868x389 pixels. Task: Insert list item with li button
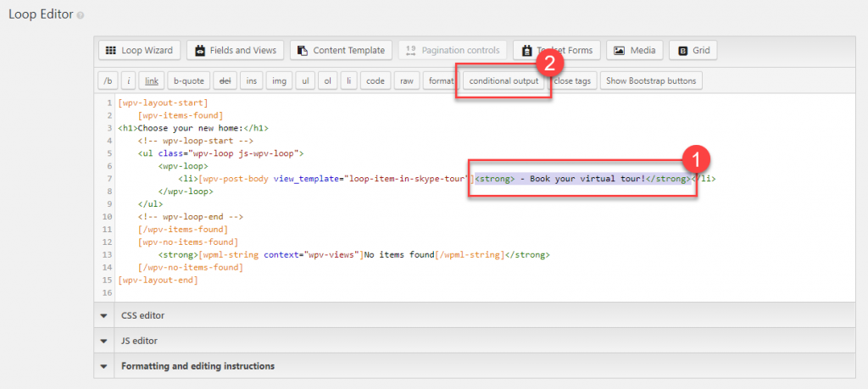click(x=348, y=81)
